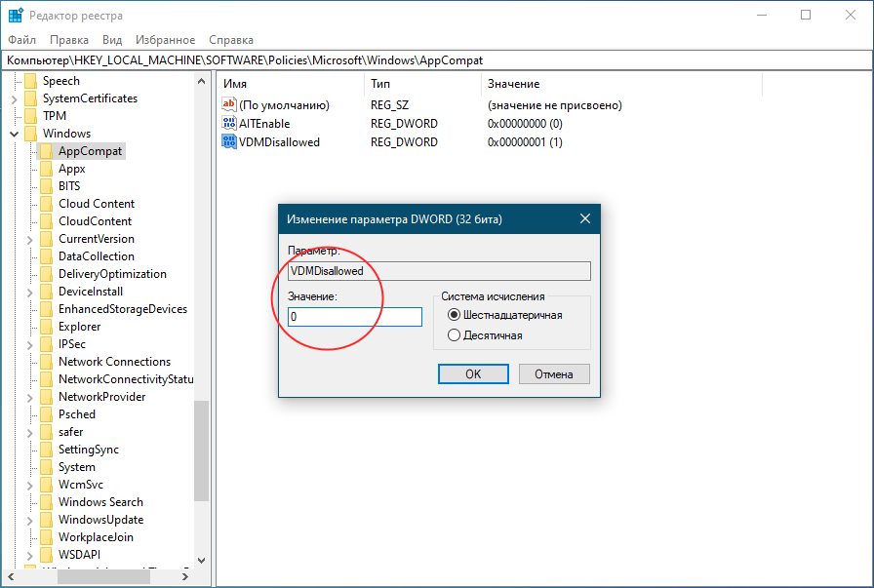This screenshot has height=588, width=874.
Task: Click the horizontal scrollbar left arrow
Action: point(10,577)
